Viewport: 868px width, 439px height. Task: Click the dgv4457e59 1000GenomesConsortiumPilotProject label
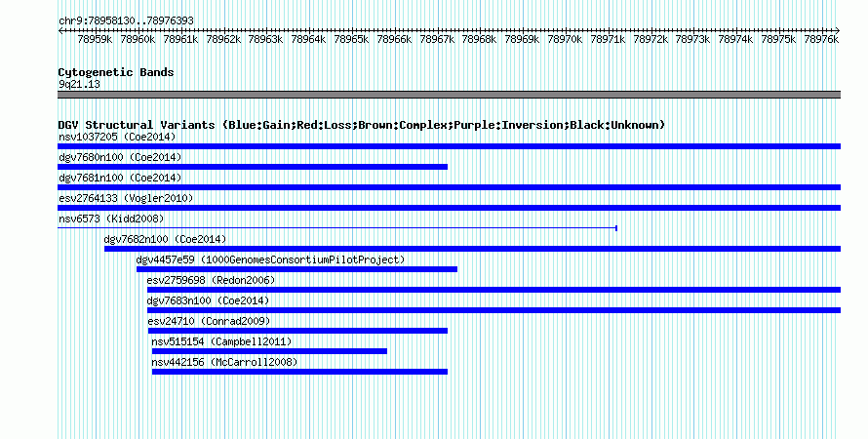click(270, 259)
